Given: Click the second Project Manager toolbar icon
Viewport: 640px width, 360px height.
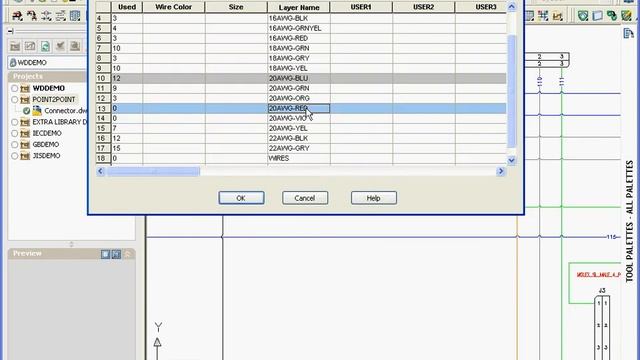Looking at the screenshot, I should coord(30,46).
